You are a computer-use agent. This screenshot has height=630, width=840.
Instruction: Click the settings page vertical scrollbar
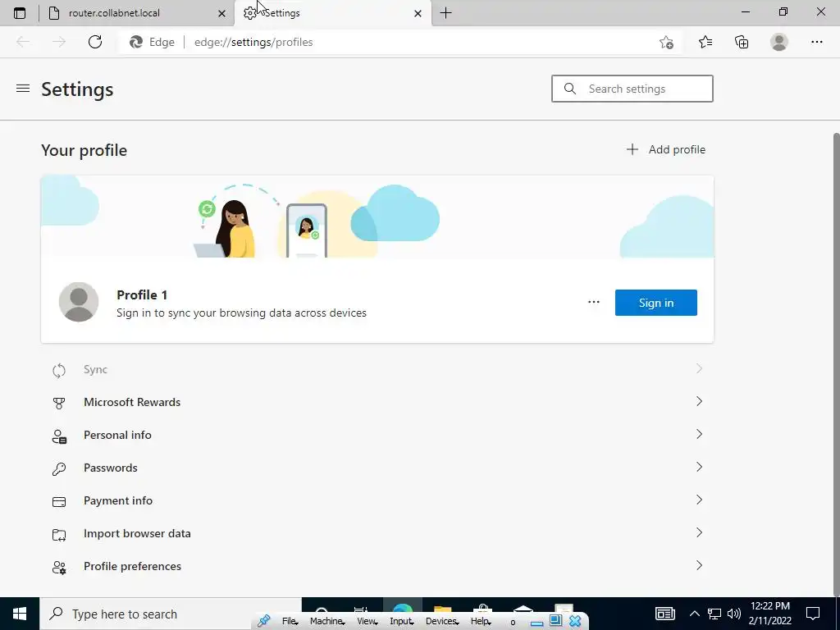(836, 364)
